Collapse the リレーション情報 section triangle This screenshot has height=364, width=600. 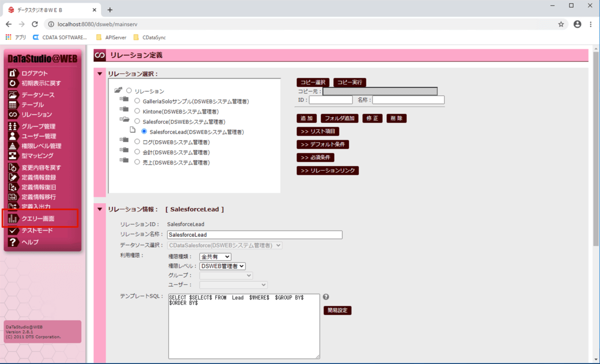[x=99, y=209]
